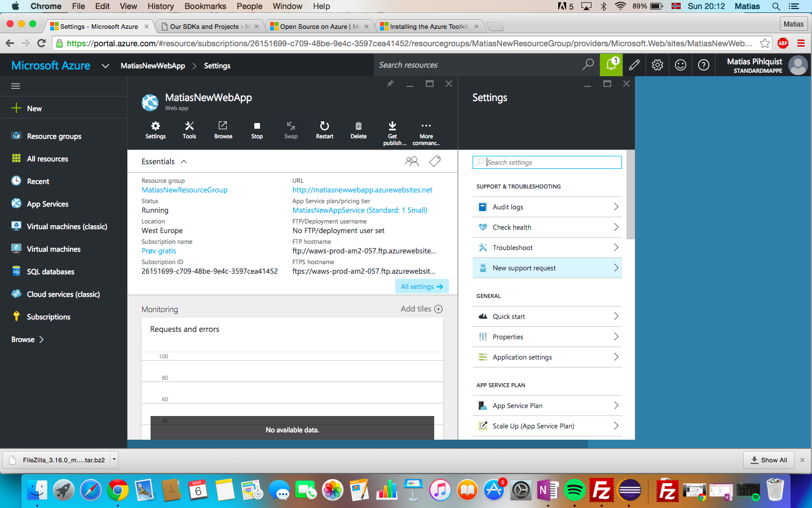Viewport: 812px width, 508px height.
Task: Open FileZilla download options arrow
Action: point(114,459)
